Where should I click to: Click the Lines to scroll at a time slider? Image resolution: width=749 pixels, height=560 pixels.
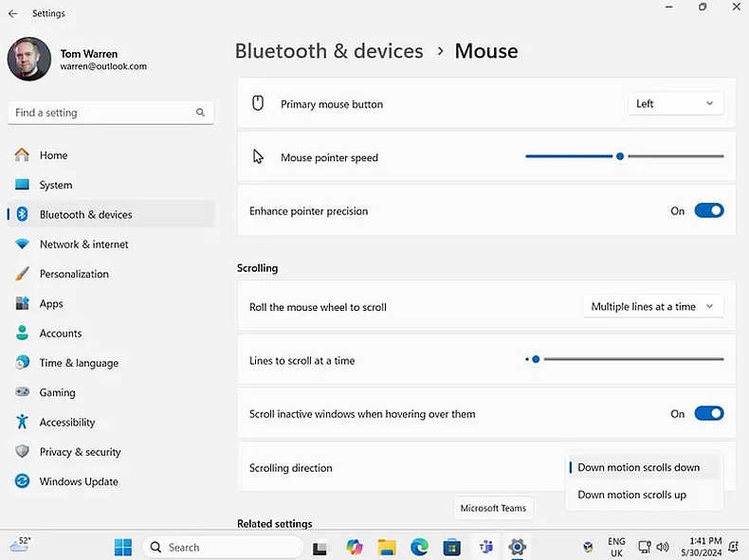[625, 359]
